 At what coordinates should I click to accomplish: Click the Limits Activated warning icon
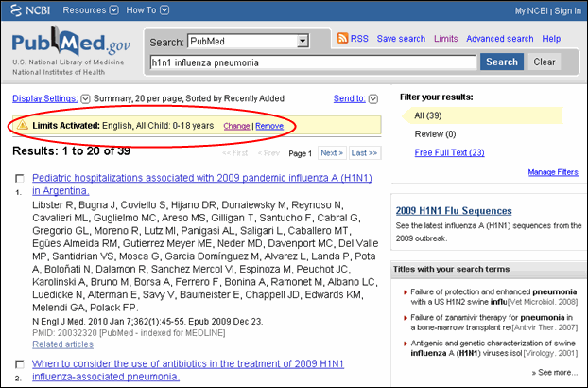23,125
